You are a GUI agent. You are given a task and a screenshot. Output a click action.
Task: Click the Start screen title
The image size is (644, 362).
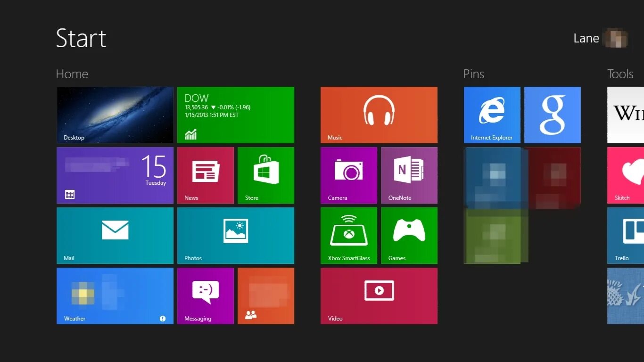pos(81,38)
